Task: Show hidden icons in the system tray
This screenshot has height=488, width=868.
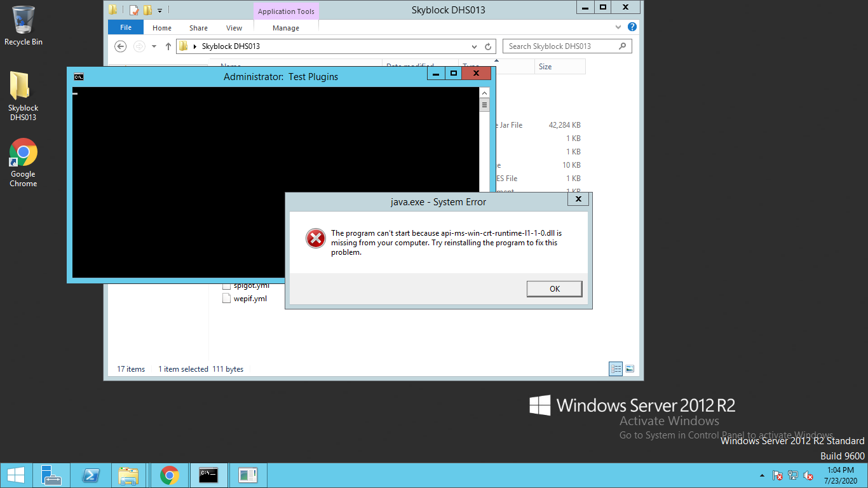Action: 762,475
